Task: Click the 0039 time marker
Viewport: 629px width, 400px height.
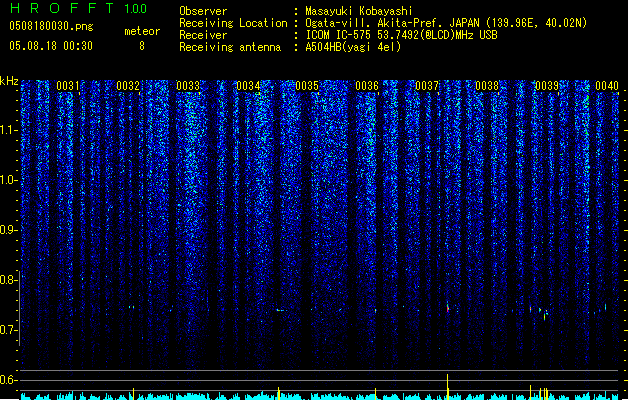Action: pyautogui.click(x=547, y=86)
